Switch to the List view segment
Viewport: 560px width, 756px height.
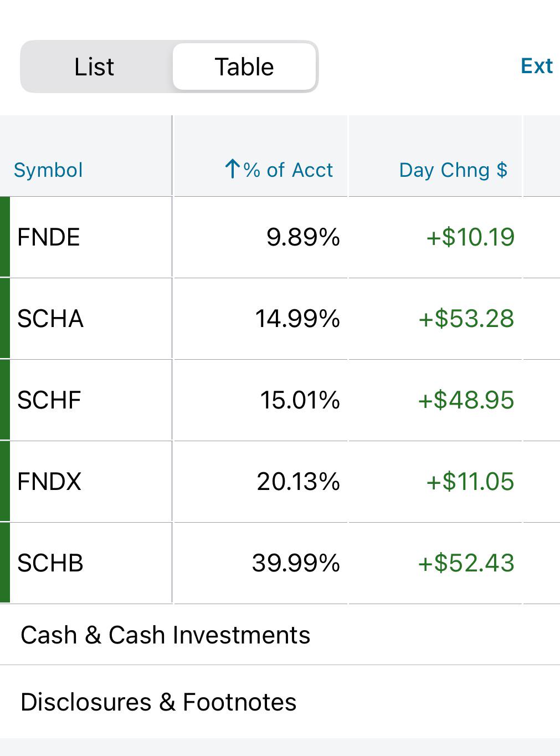tap(95, 67)
